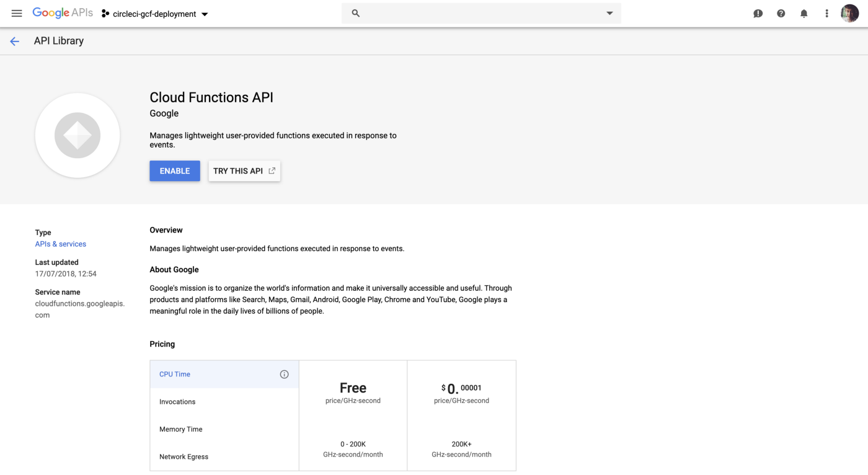Image resolution: width=868 pixels, height=475 pixels.
Task: Click the 200K+ usage range
Action: pyautogui.click(x=461, y=444)
